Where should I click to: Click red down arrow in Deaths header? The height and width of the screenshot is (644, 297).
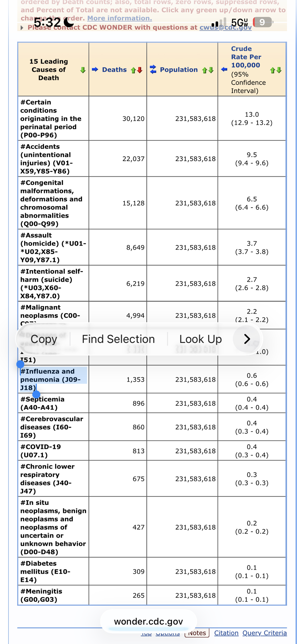tap(140, 70)
